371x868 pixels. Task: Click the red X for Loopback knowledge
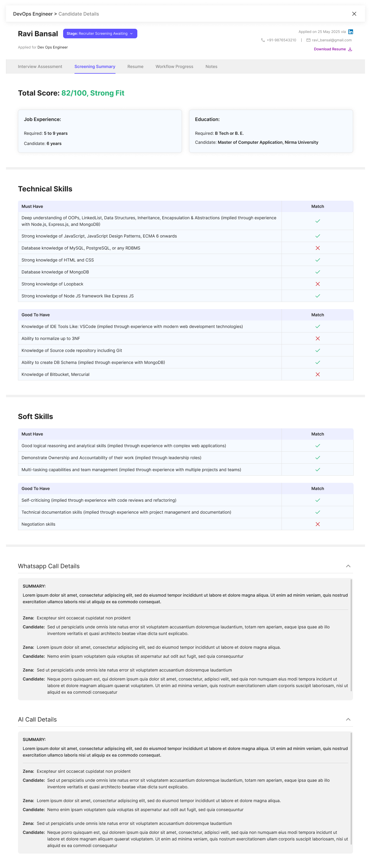(317, 284)
